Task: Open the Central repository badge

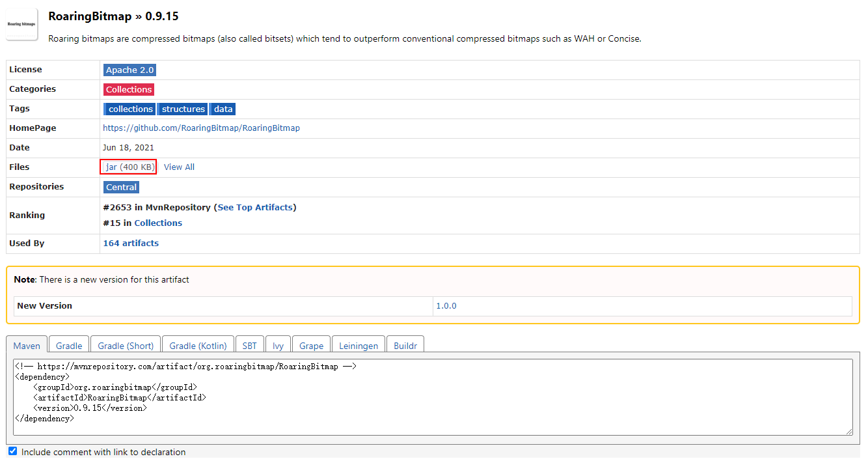Action: click(121, 187)
